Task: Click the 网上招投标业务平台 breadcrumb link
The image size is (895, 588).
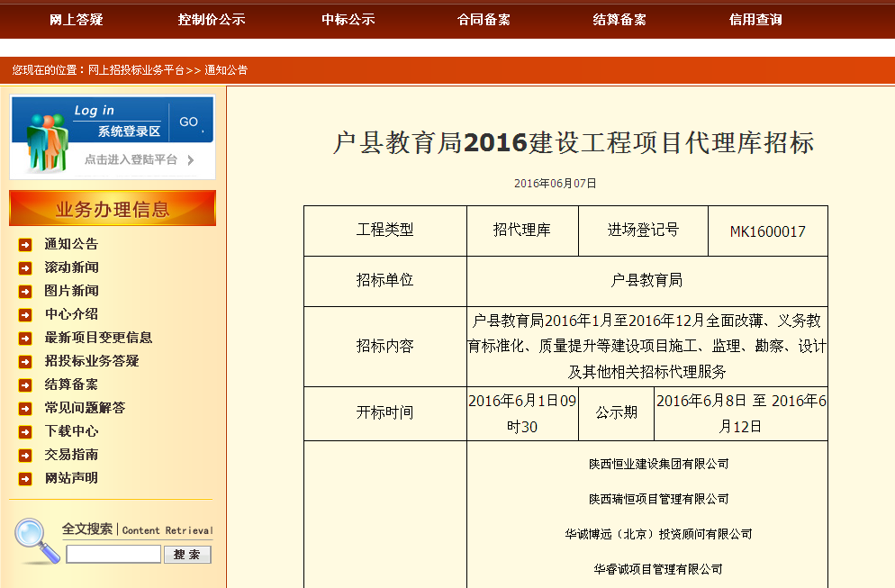Action: [x=136, y=69]
